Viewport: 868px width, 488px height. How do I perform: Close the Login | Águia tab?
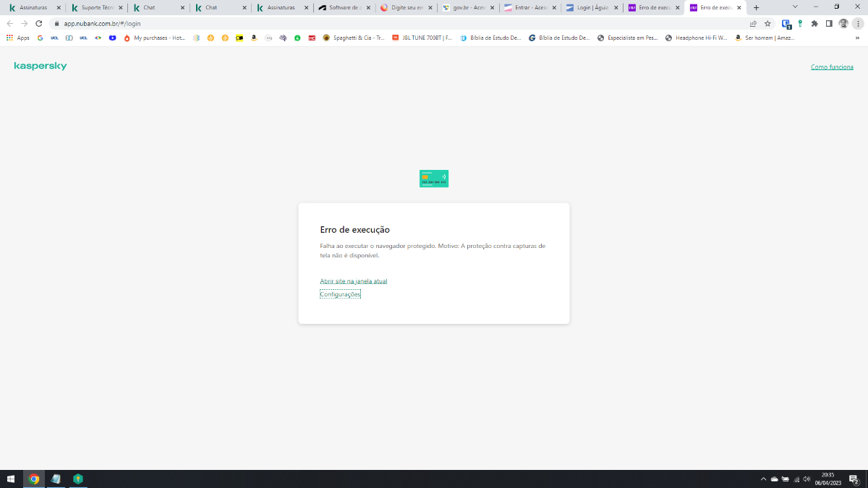pyautogui.click(x=615, y=7)
